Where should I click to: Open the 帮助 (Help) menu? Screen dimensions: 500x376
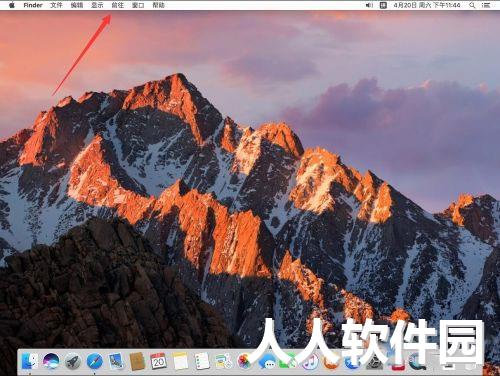tap(158, 5)
